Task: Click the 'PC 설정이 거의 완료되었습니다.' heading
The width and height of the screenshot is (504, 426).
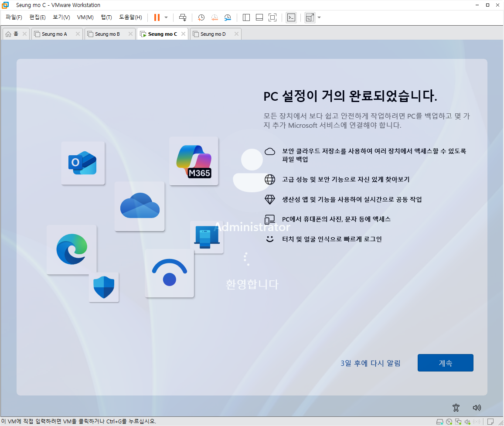Action: [350, 96]
